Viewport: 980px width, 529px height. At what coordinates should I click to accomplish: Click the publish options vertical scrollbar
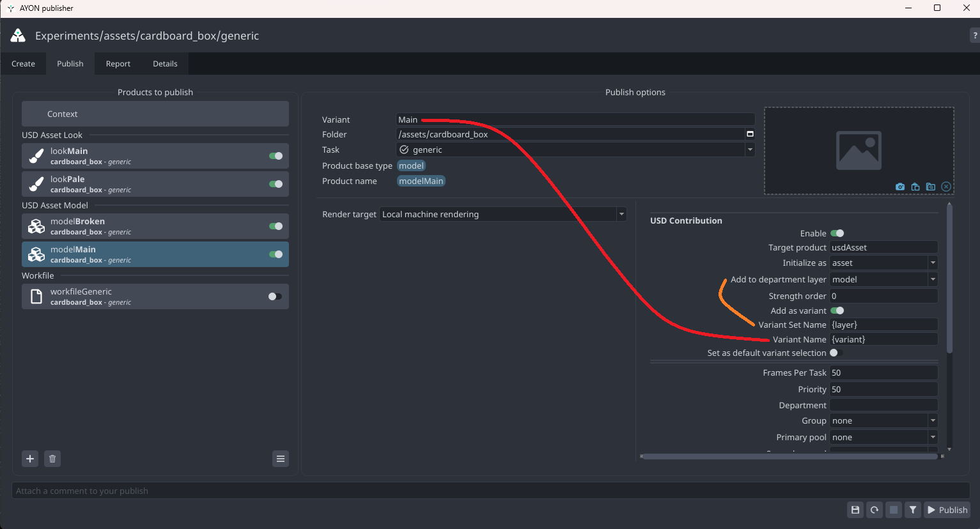click(x=949, y=279)
